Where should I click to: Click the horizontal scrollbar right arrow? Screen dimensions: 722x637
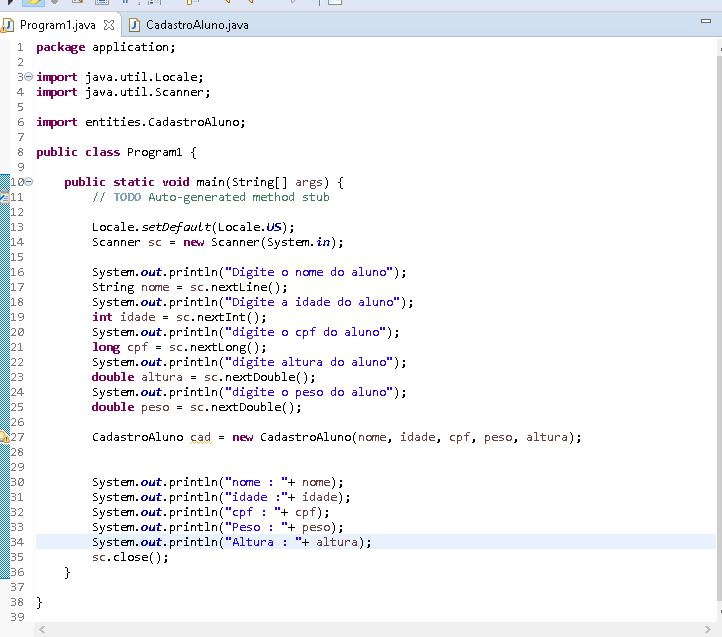(x=708, y=629)
